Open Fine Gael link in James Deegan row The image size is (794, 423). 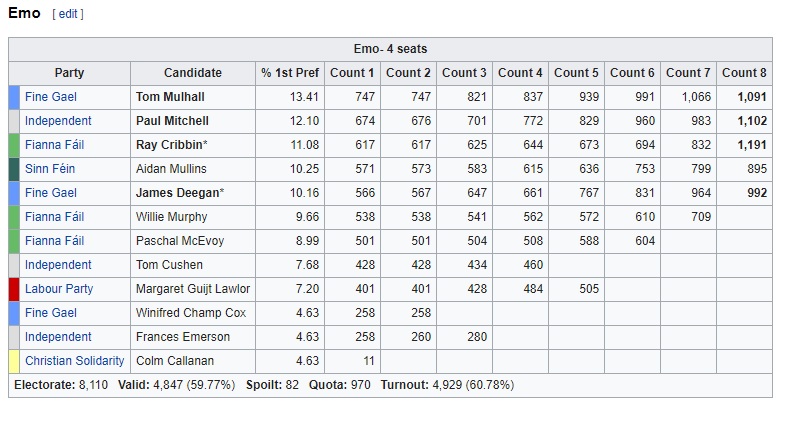point(51,193)
